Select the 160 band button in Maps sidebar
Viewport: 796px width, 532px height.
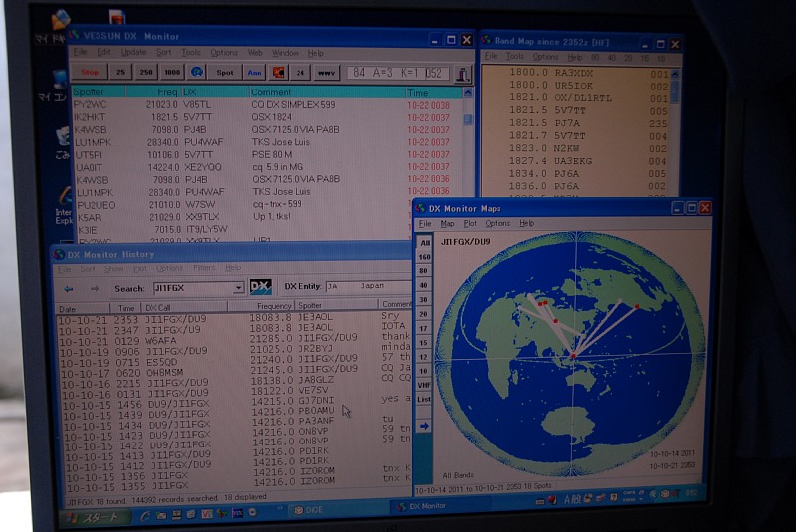(x=424, y=257)
